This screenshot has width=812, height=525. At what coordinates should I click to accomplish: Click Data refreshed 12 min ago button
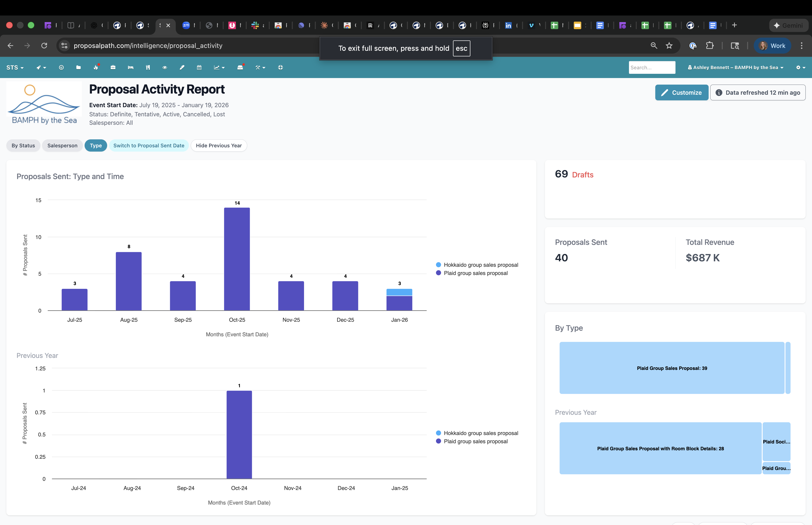757,93
